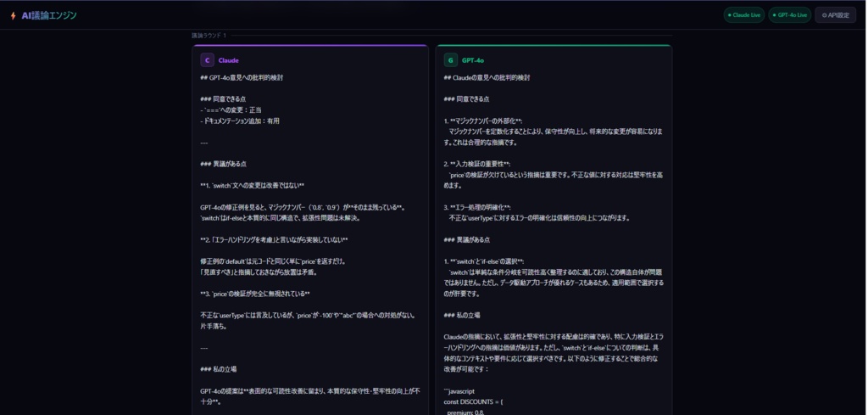The image size is (868, 415).
Task: Click '### 同意できる点' in Claude's card
Action: click(223, 99)
